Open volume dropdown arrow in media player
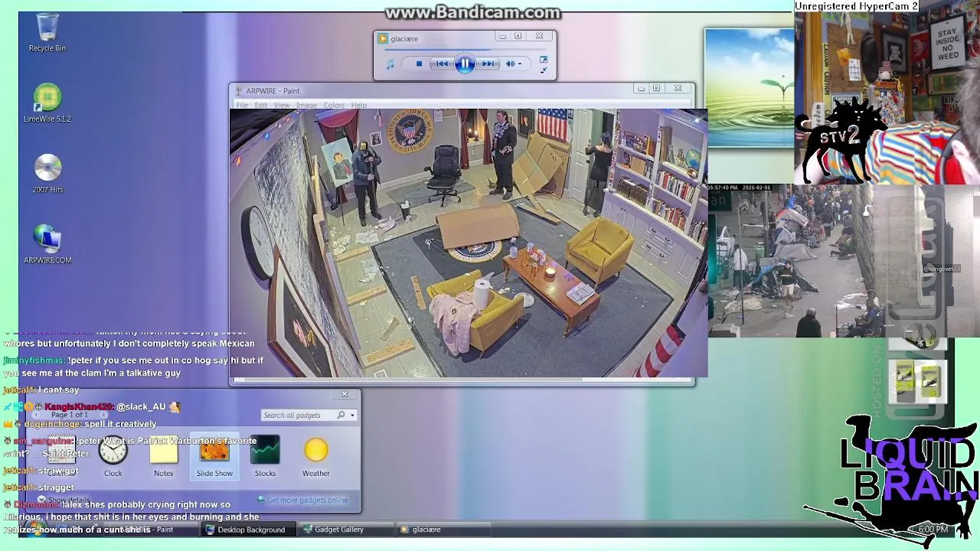Image resolution: width=980 pixels, height=551 pixels. pyautogui.click(x=519, y=64)
